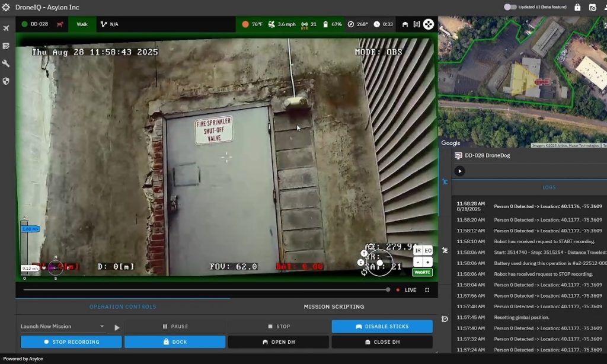Zoom in camera with plus button

pyautogui.click(x=428, y=262)
